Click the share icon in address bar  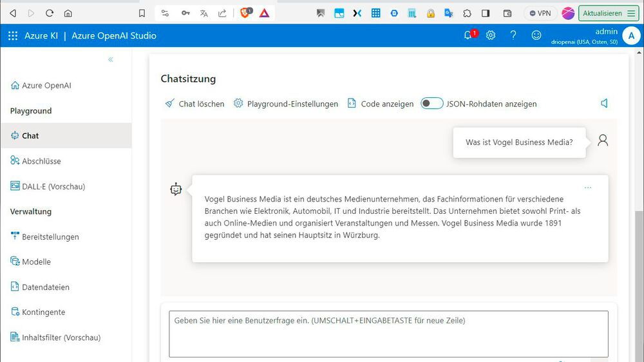point(222,13)
